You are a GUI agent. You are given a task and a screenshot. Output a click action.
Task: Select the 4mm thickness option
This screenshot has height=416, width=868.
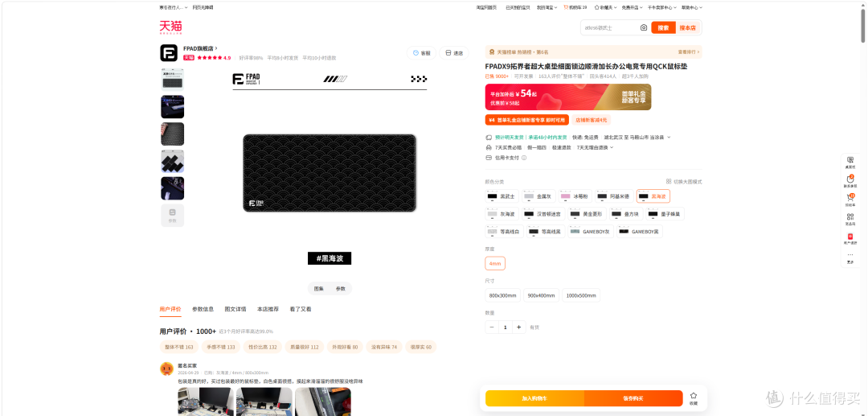coord(495,264)
